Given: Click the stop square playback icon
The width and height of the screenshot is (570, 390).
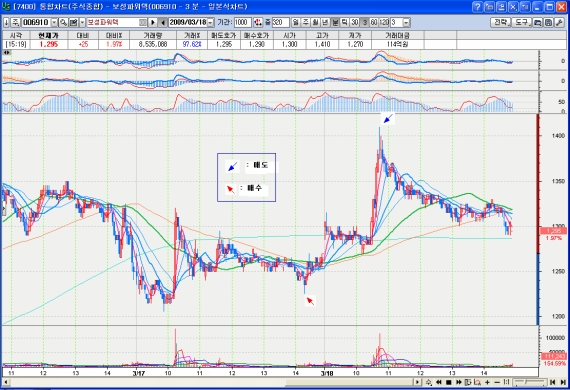Looking at the screenshot, I should tap(449, 382).
